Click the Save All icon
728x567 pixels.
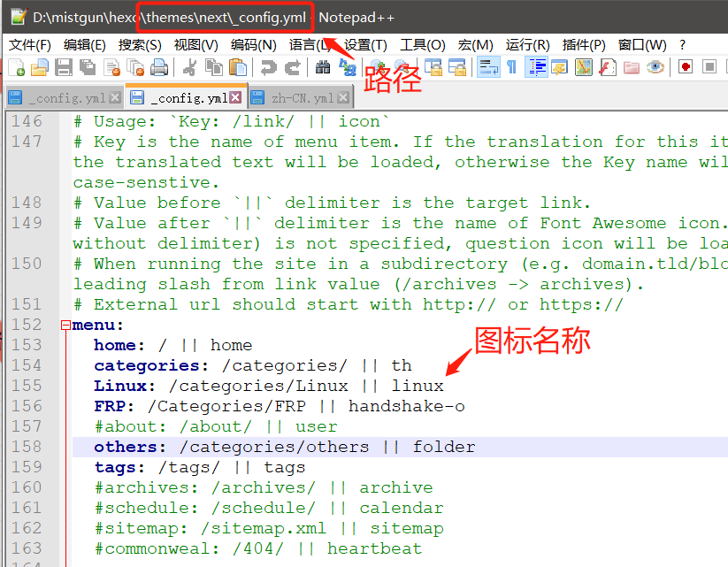[x=88, y=67]
